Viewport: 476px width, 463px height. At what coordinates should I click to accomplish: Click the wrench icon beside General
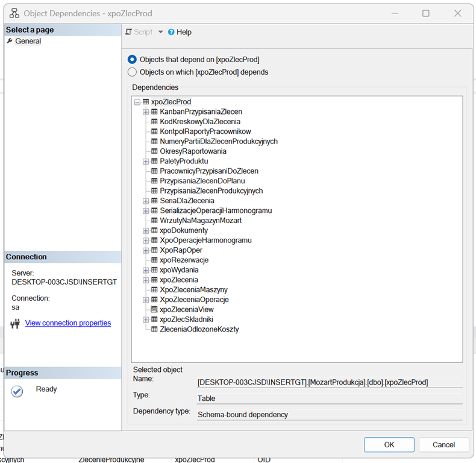coord(10,41)
